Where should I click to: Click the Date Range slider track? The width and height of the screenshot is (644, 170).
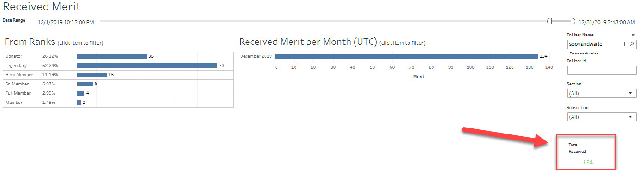(323, 21)
